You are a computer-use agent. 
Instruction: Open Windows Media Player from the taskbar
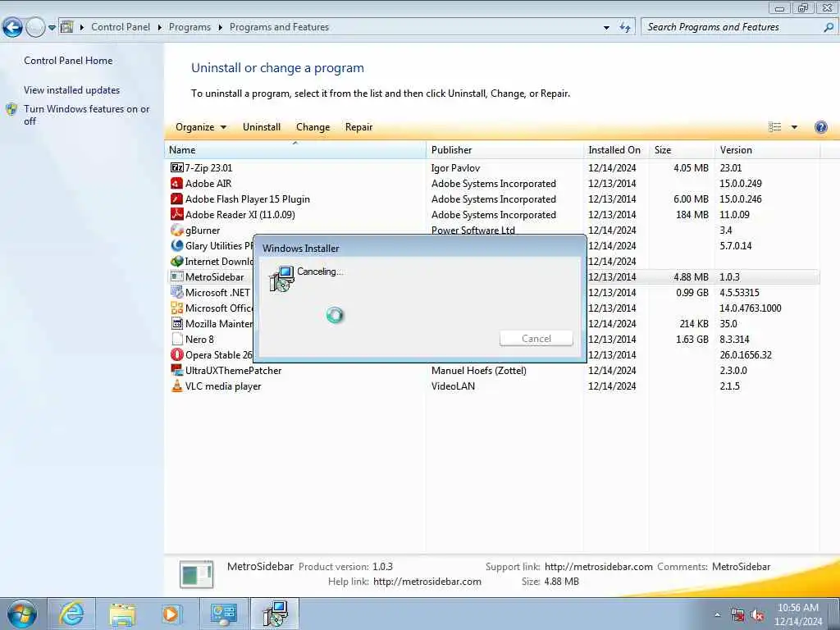tap(171, 614)
